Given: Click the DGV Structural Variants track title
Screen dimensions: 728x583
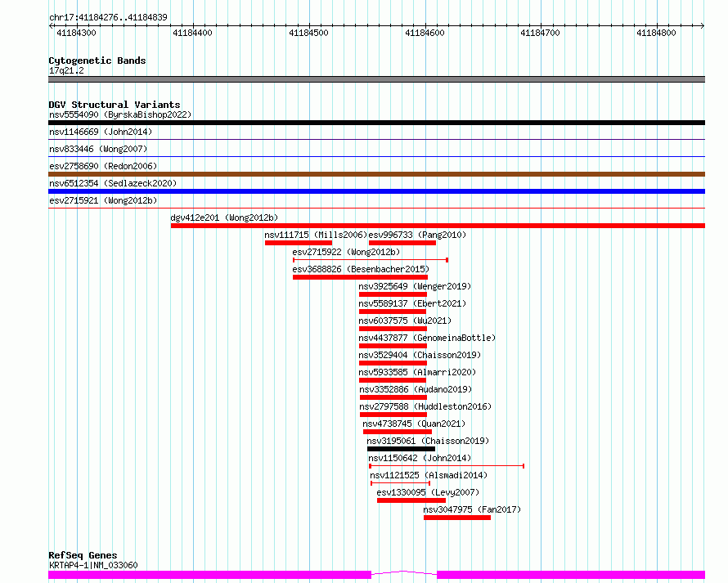Looking at the screenshot, I should click(x=115, y=105).
